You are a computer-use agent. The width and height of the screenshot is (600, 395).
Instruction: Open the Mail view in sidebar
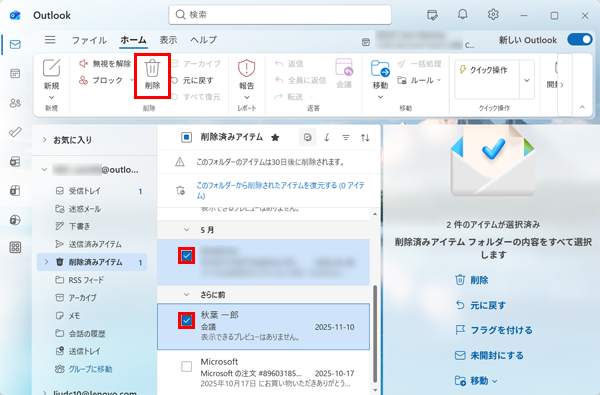pyautogui.click(x=15, y=44)
